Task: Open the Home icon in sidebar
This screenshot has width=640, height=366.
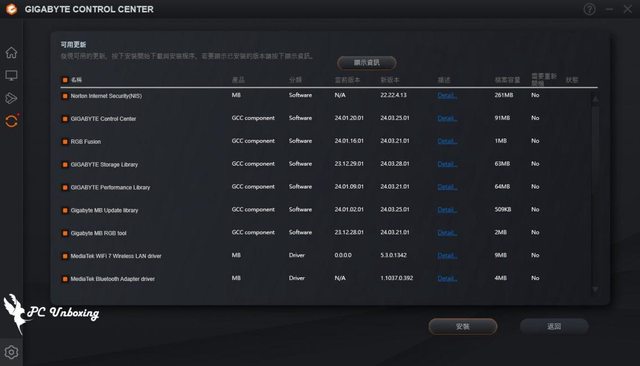Action: [x=11, y=53]
